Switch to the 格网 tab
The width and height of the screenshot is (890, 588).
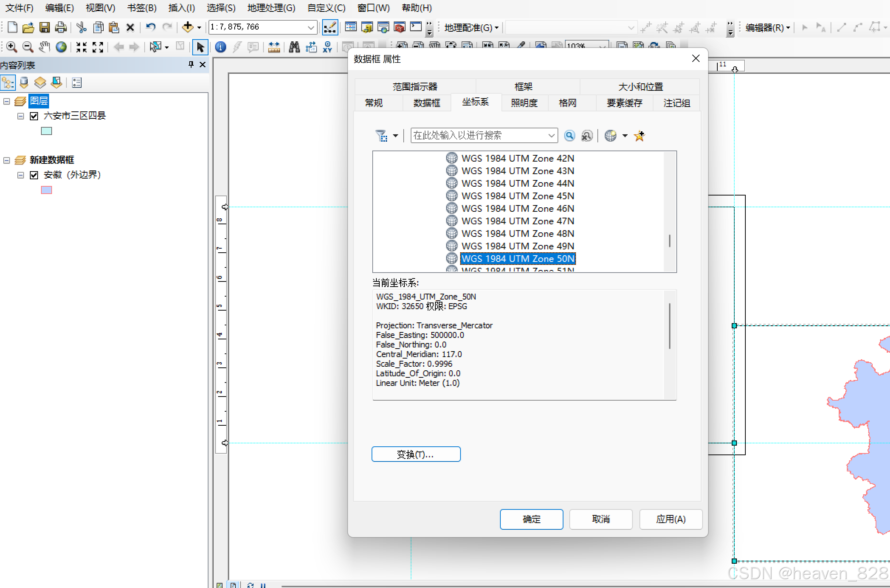click(567, 103)
